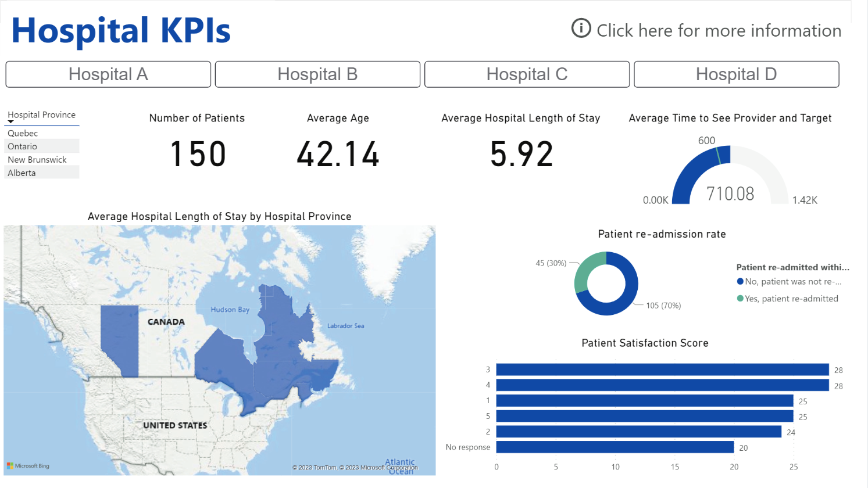Switch to the Hospital A view
This screenshot has width=868, height=488.
click(x=108, y=74)
